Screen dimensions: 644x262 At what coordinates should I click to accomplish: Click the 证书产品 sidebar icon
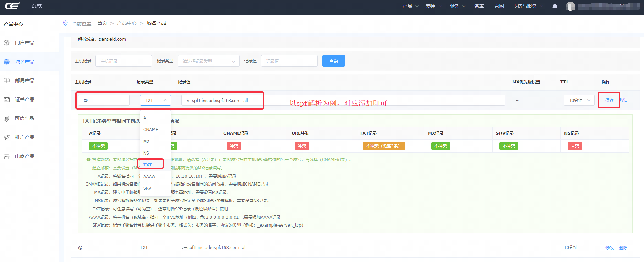pyautogui.click(x=7, y=99)
